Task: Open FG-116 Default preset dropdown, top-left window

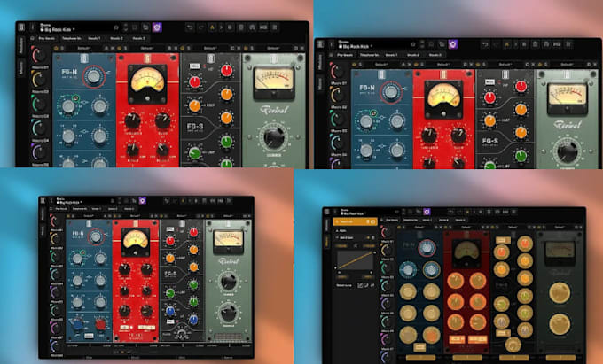Action: (x=147, y=48)
